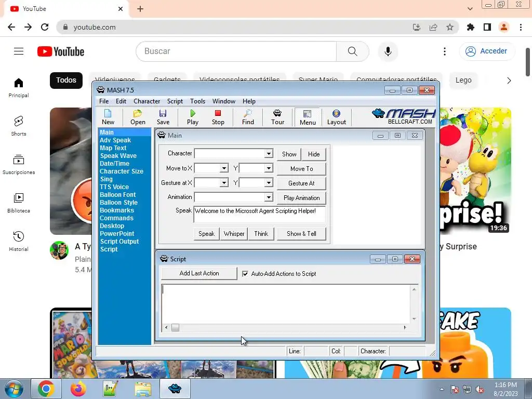Expand the Gesture at X dropdown
This screenshot has width=532, height=399.
(224, 182)
